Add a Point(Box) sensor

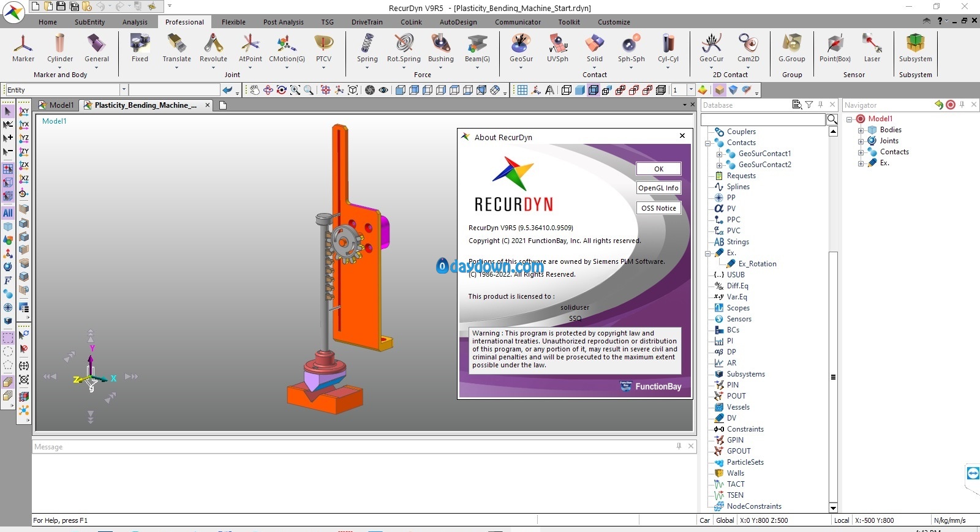[835, 48]
